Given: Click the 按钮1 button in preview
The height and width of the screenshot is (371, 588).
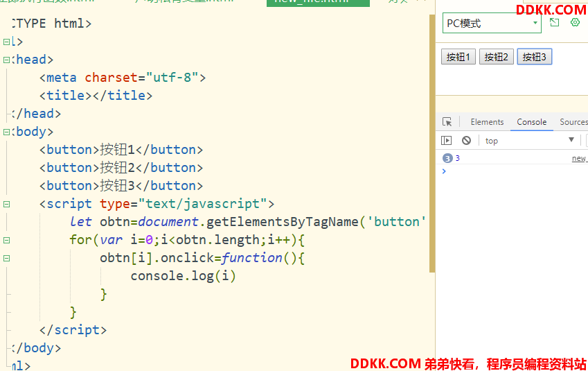Looking at the screenshot, I should [x=458, y=57].
